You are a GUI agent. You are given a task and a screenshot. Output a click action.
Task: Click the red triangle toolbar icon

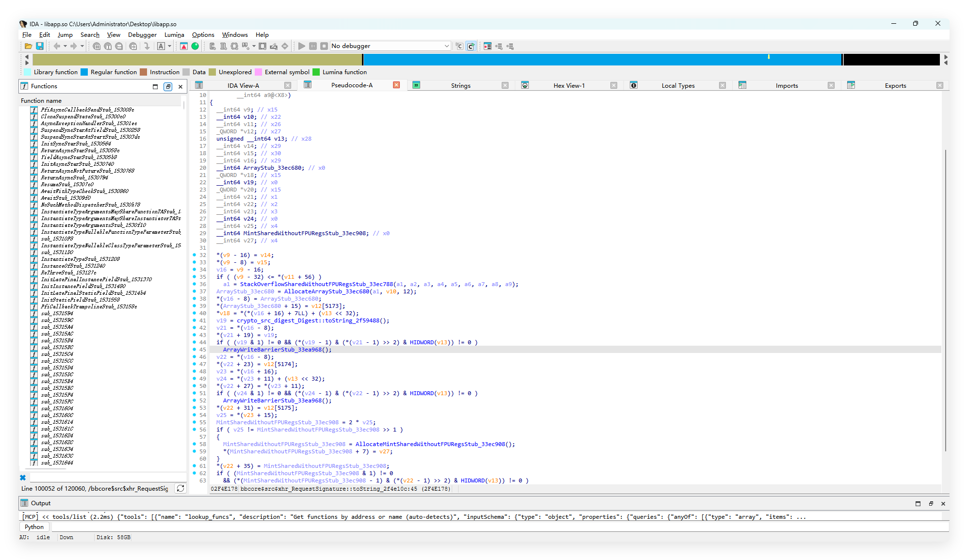pyautogui.click(x=184, y=46)
